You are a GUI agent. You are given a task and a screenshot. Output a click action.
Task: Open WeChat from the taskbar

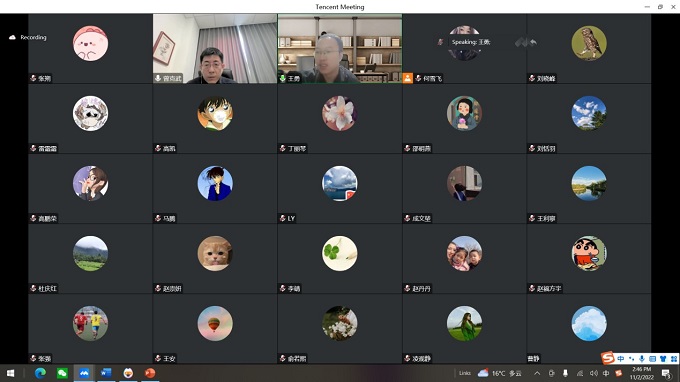pyautogui.click(x=62, y=373)
